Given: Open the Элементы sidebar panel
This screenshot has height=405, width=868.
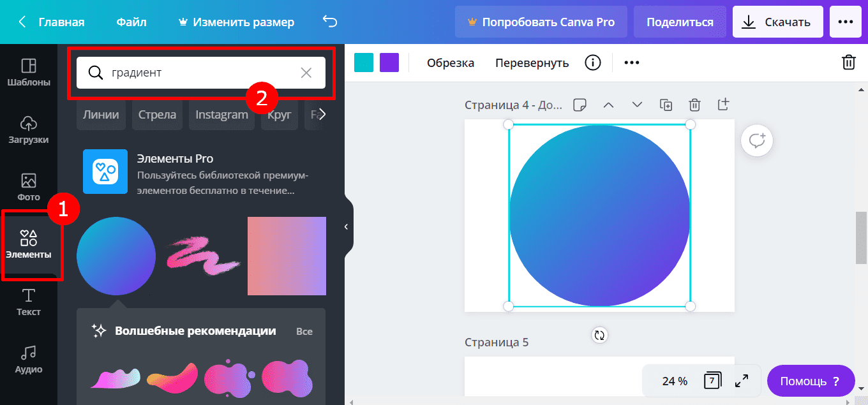Looking at the screenshot, I should click(29, 246).
